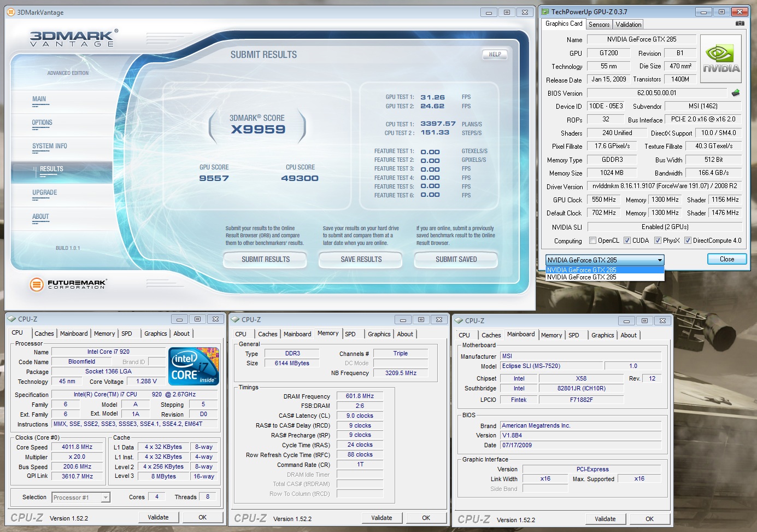Switch to Graphics Card tab in GPU-Z
The height and width of the screenshot is (532, 757).
point(564,24)
